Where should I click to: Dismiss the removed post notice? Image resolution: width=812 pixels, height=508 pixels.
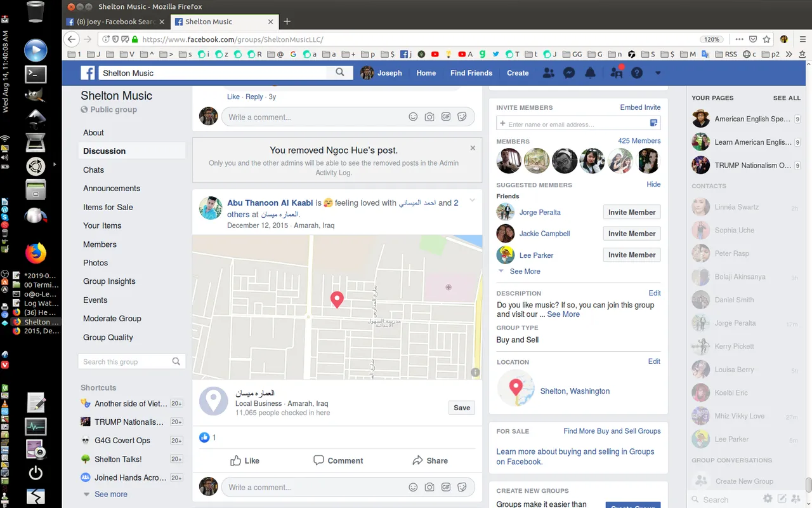473,148
